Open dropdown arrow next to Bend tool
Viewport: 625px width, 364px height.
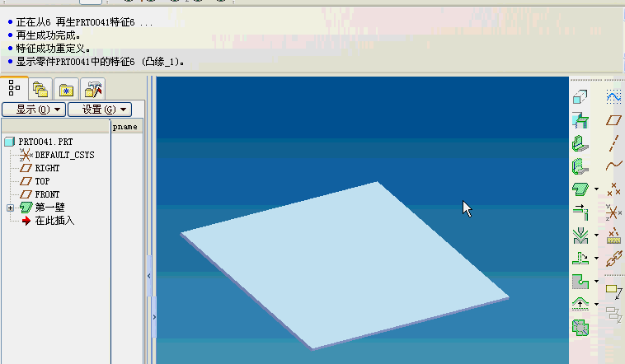point(596,235)
